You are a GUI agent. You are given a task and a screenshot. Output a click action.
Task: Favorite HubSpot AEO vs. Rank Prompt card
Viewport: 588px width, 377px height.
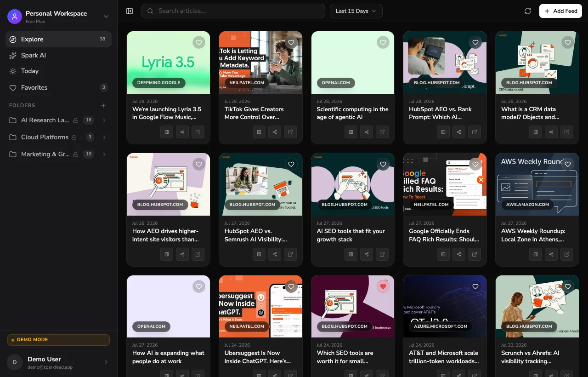coord(475,42)
